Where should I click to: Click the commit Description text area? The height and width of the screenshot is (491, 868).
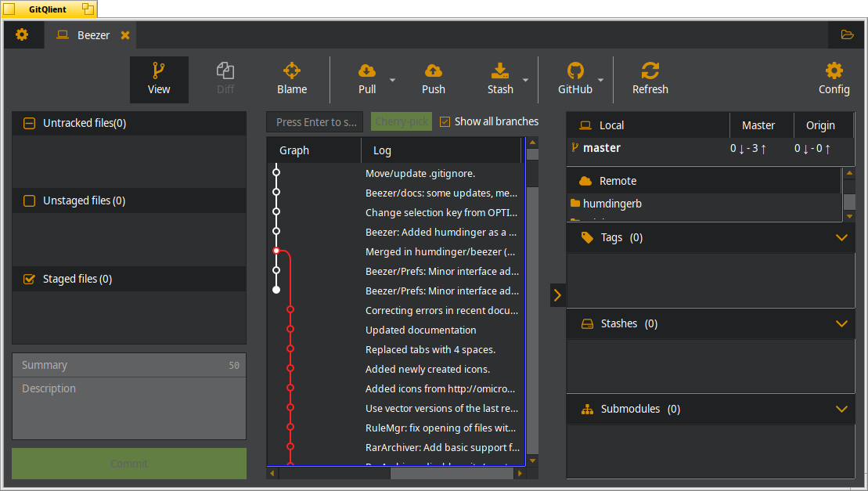(x=129, y=409)
